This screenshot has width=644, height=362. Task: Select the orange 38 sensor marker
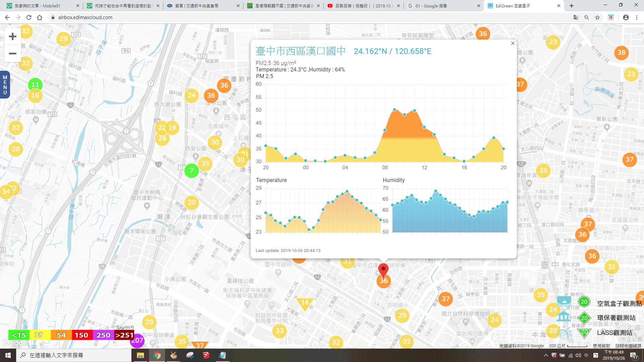(x=621, y=52)
